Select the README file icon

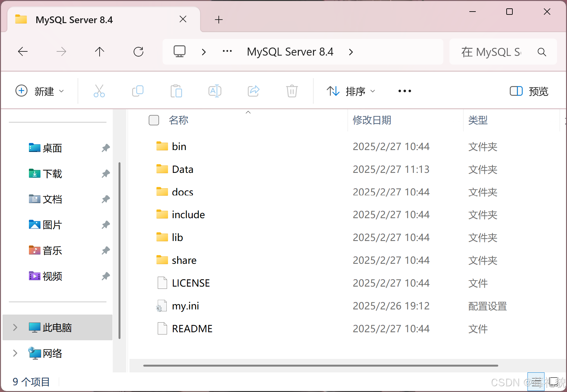point(162,328)
